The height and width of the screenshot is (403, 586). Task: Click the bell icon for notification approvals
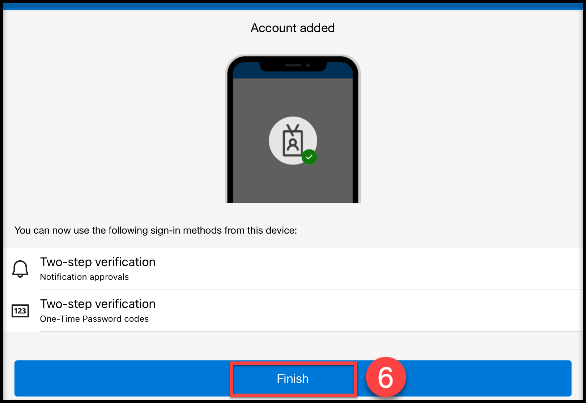(20, 269)
